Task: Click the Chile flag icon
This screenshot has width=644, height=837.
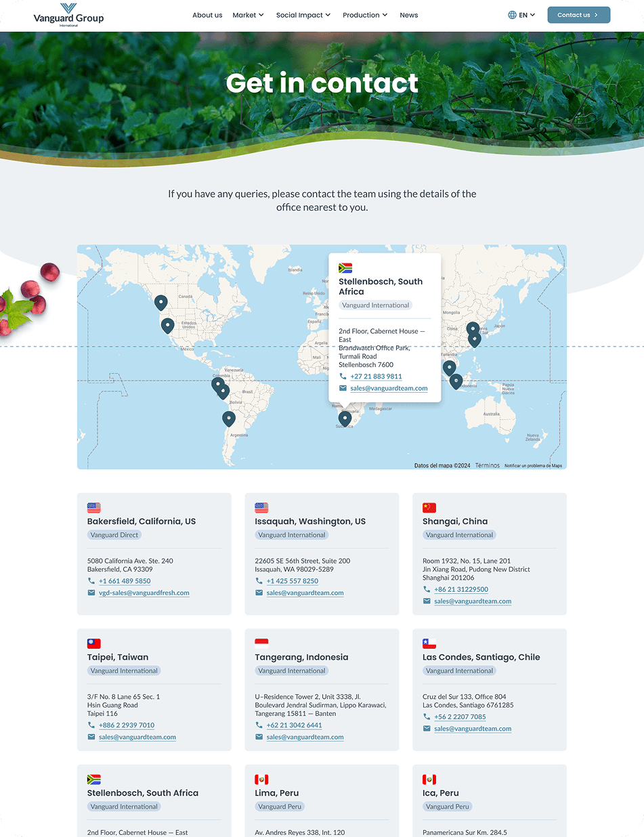Action: pyautogui.click(x=429, y=643)
